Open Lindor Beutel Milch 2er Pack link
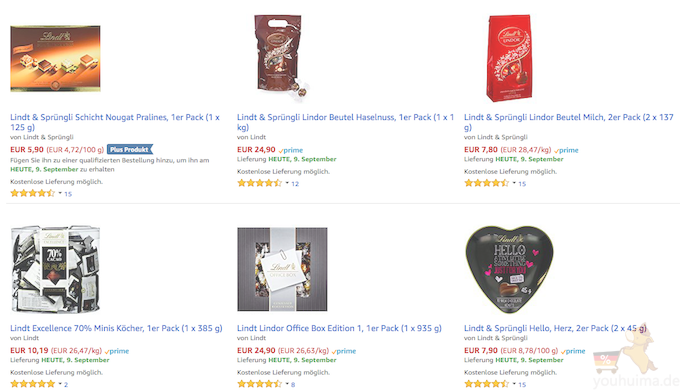680x391 pixels. (569, 122)
